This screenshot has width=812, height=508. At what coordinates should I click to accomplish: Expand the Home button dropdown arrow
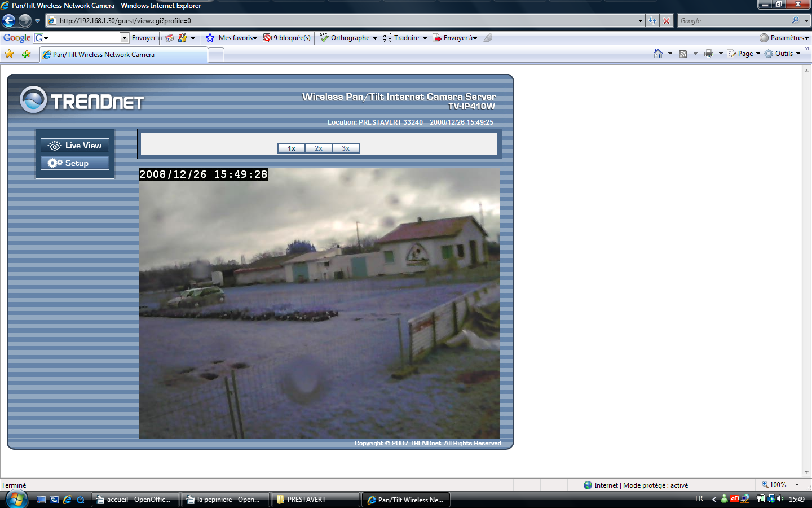coord(670,54)
